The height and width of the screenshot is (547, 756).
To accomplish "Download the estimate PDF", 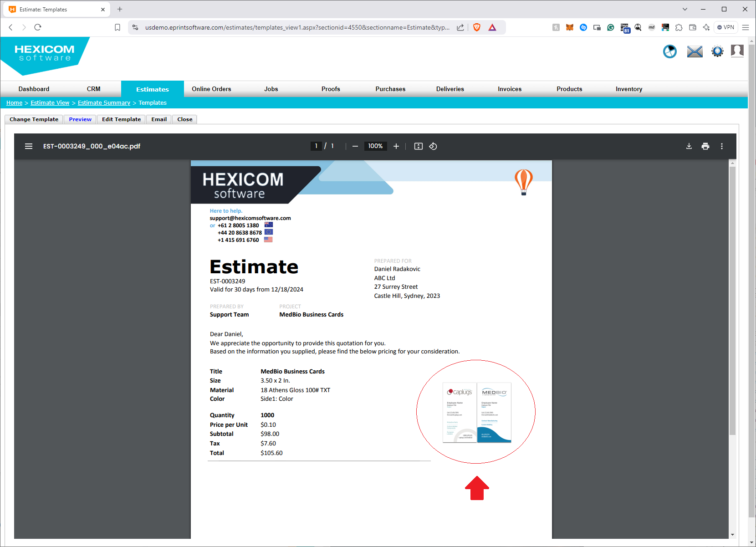I will point(689,146).
